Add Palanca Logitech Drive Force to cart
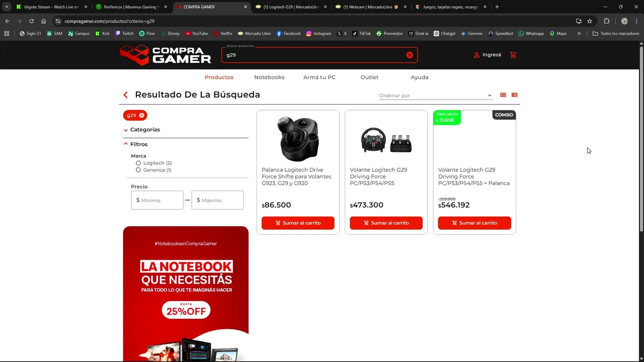644x362 pixels. point(298,223)
